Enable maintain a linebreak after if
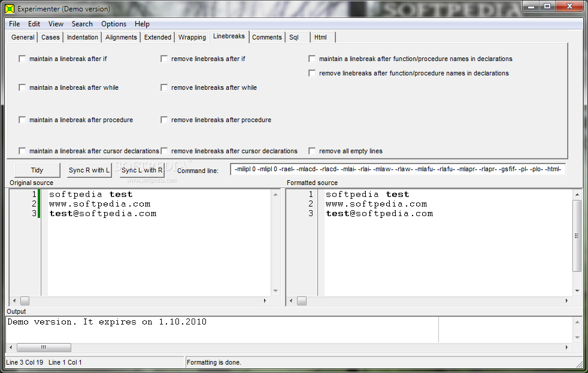588x373 pixels. tap(22, 59)
